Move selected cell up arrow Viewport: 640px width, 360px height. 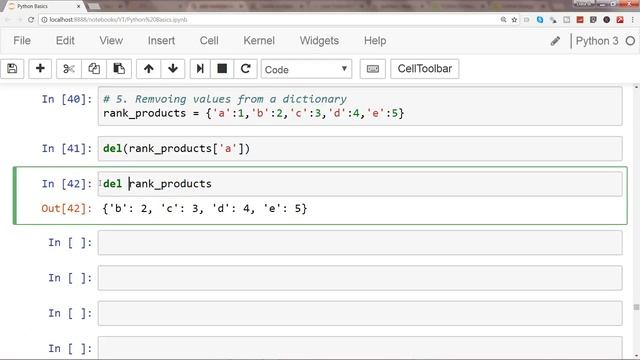(149, 69)
